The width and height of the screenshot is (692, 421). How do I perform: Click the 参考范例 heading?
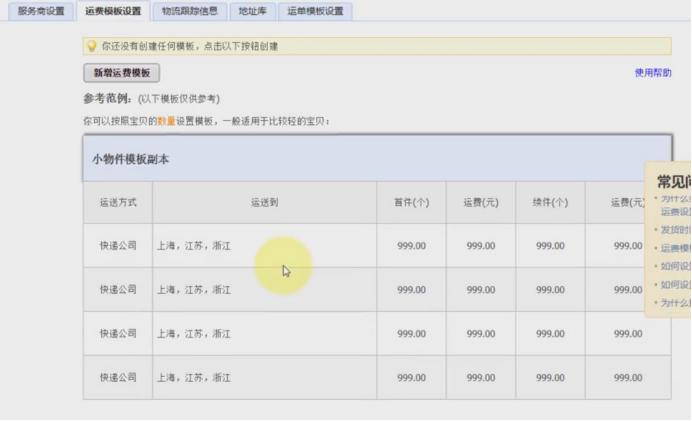pyautogui.click(x=107, y=98)
